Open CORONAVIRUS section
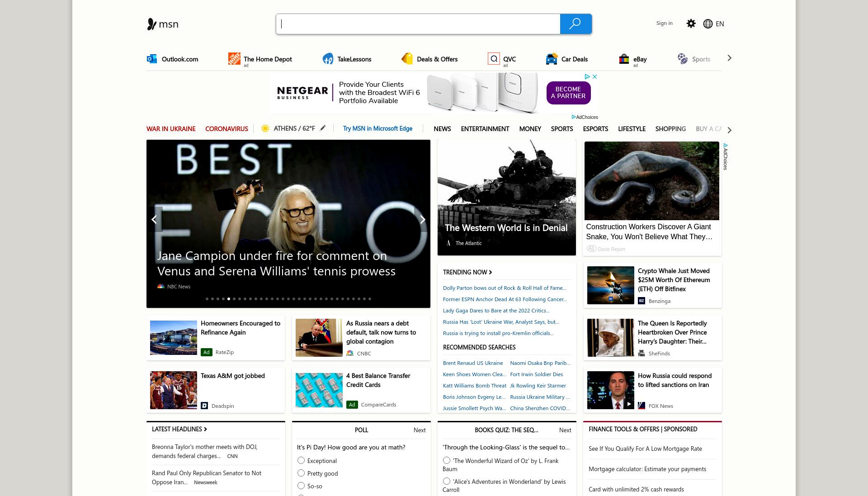The image size is (868, 496). 226,129
